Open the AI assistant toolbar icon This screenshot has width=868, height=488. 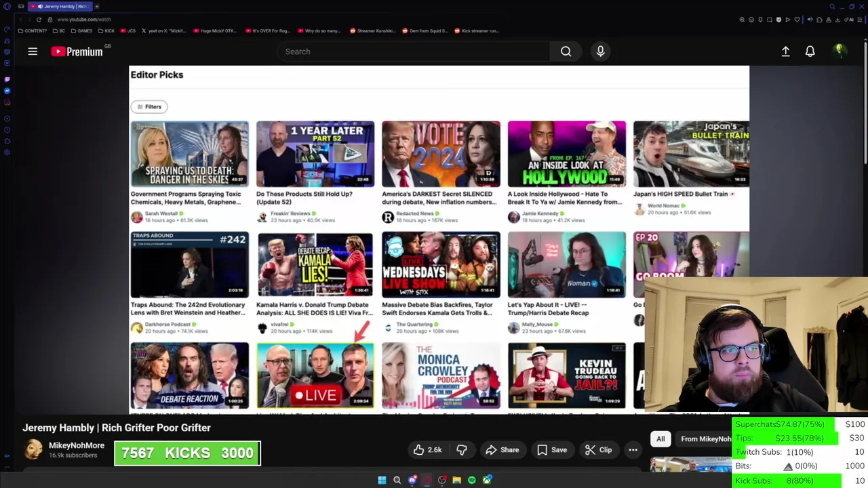(x=849, y=20)
